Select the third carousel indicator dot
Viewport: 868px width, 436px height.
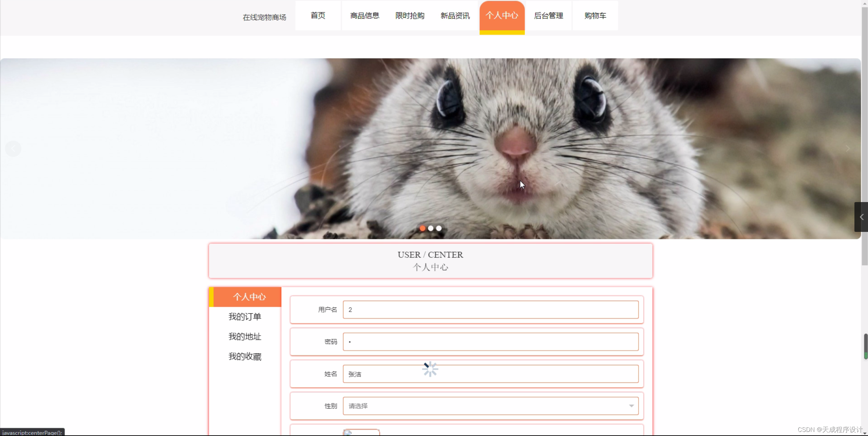click(438, 228)
